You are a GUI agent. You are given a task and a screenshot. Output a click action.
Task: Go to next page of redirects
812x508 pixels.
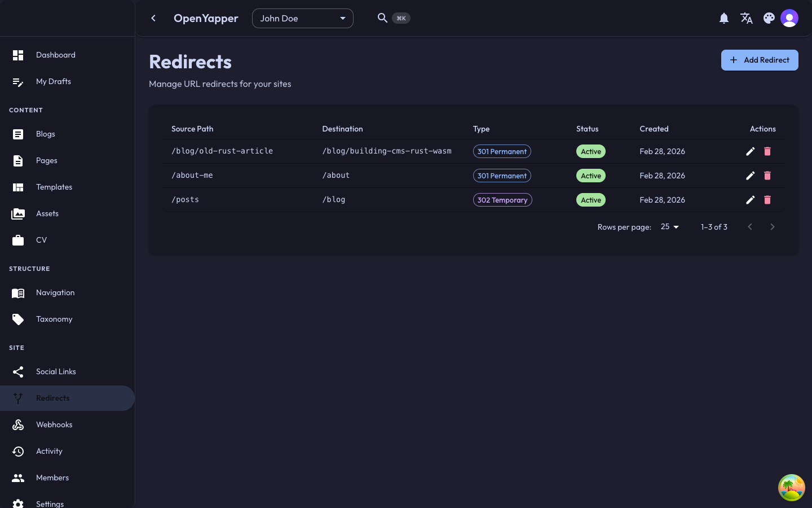click(773, 227)
